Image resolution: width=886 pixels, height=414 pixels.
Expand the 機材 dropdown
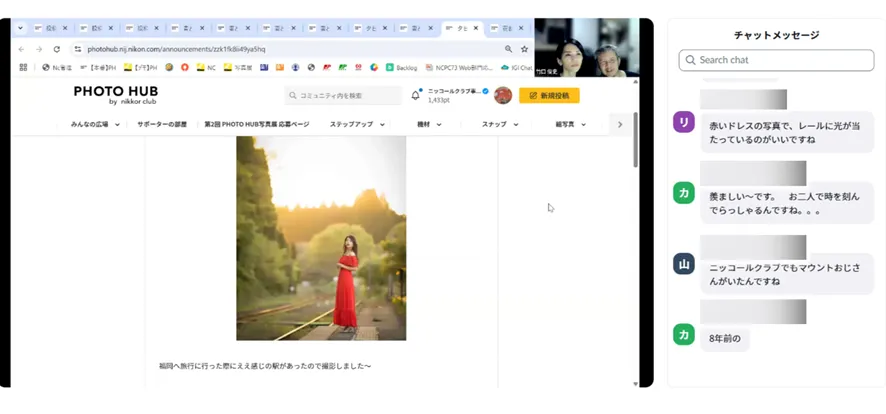tap(439, 125)
